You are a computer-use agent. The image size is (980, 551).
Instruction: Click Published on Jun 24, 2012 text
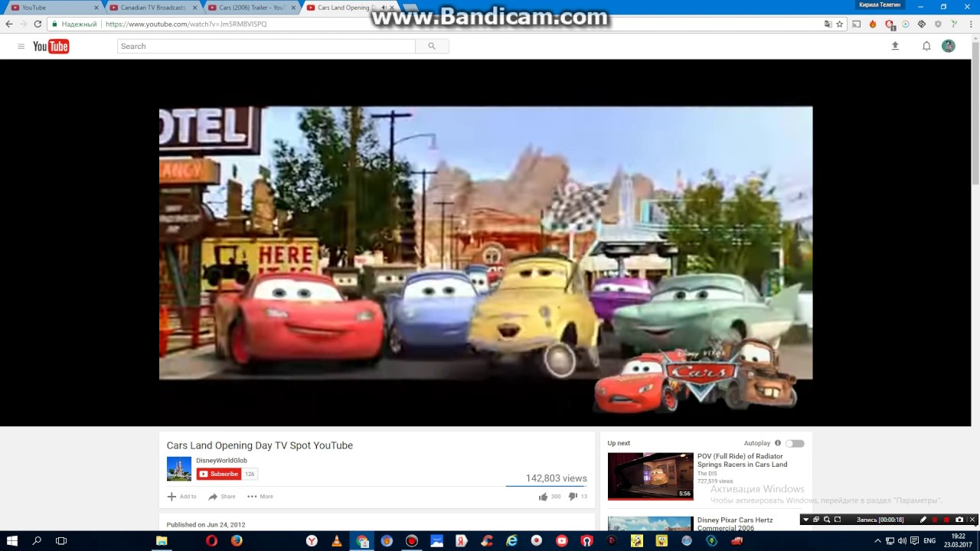206,525
